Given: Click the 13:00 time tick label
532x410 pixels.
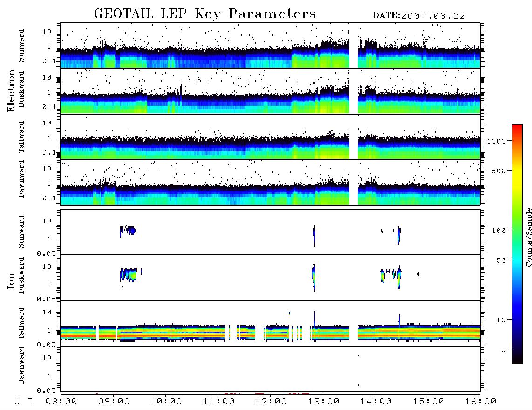Looking at the screenshot, I should click(x=324, y=402).
